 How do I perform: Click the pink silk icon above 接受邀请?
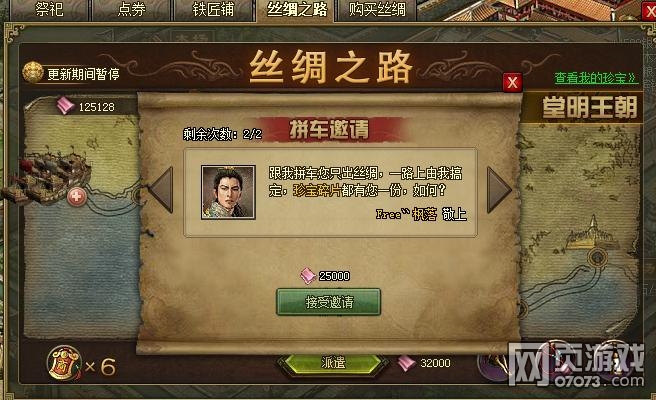coord(308,276)
